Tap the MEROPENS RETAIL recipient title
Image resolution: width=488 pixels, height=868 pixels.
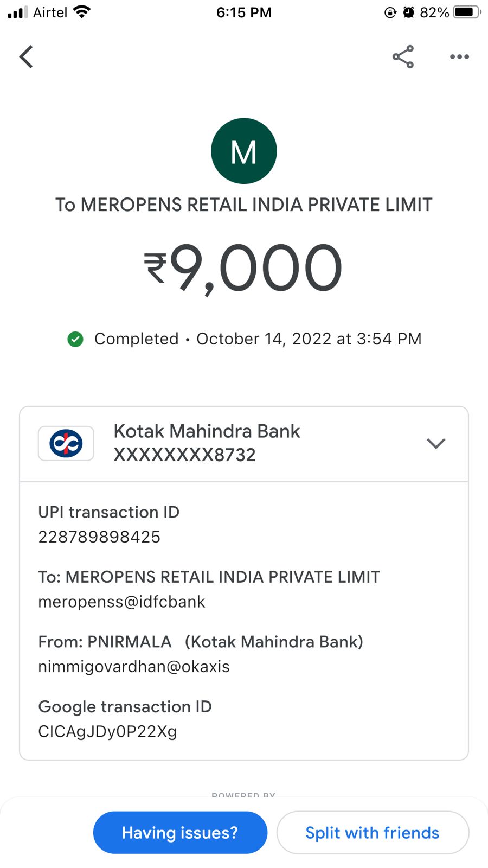(x=244, y=205)
